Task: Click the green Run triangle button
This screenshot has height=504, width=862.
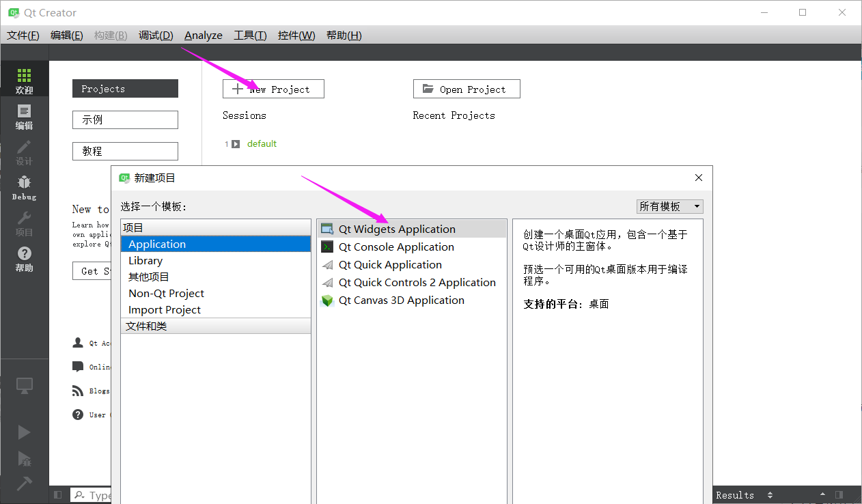Action: coord(24,432)
